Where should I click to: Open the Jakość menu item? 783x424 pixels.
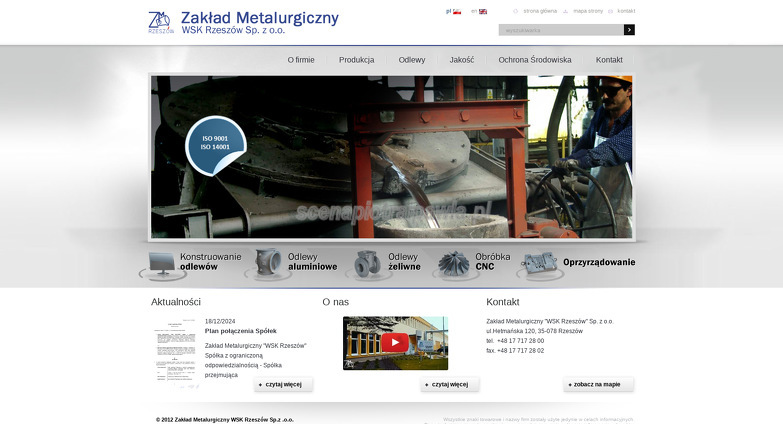pyautogui.click(x=462, y=60)
